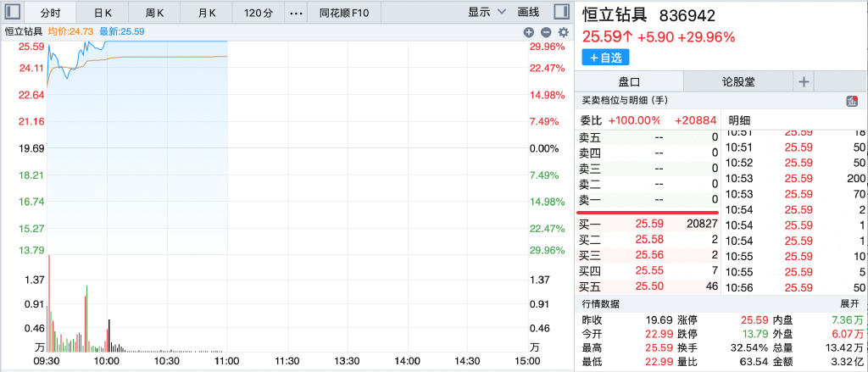Click the 跌停 13.79 value
The width and height of the screenshot is (868, 372).
[754, 335]
